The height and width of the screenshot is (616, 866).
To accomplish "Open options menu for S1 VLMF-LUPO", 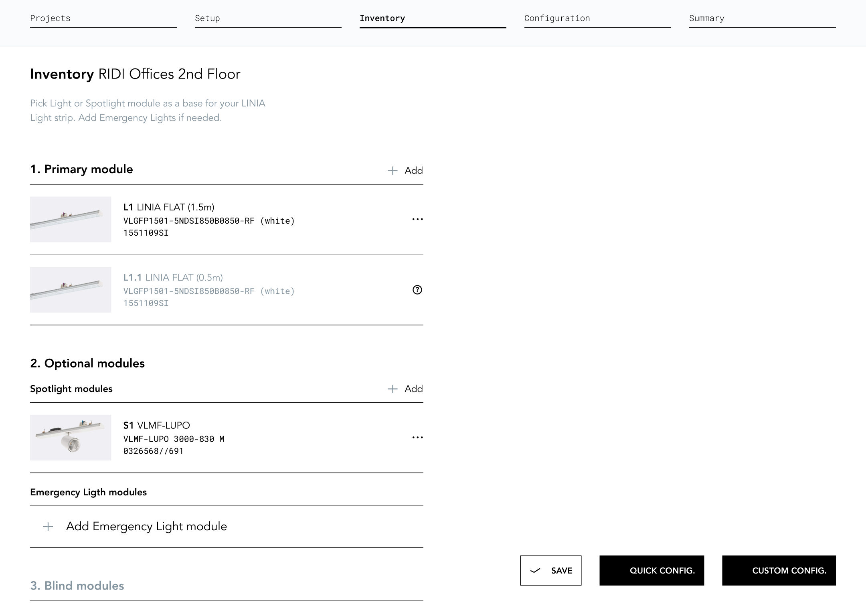I will click(417, 437).
